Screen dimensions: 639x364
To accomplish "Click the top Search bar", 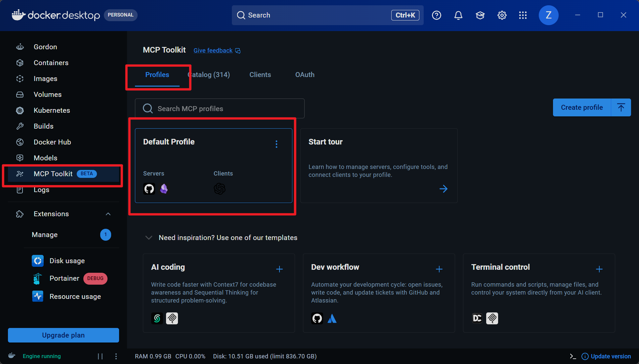I will coord(327,15).
